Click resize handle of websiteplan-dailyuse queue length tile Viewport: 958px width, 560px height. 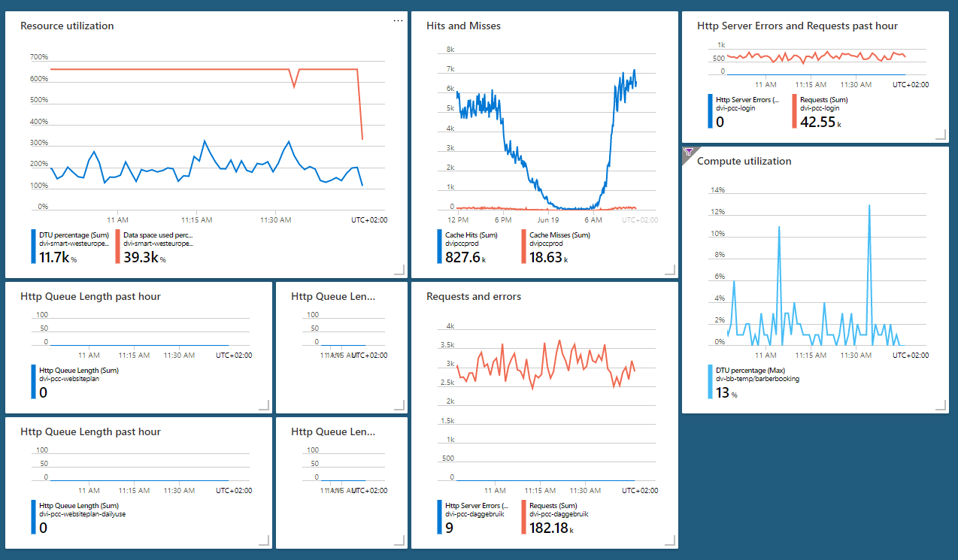263,540
